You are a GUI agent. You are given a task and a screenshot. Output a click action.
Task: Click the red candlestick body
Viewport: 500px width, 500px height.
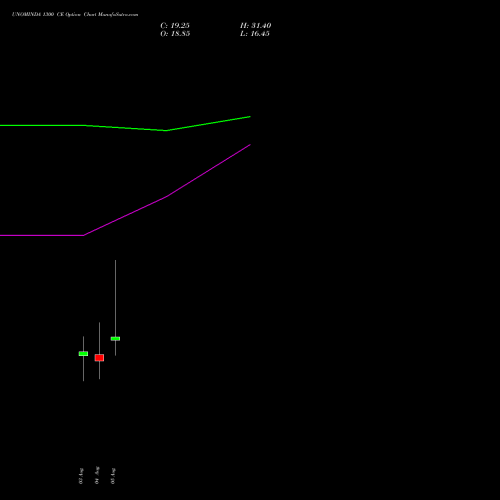[99, 358]
